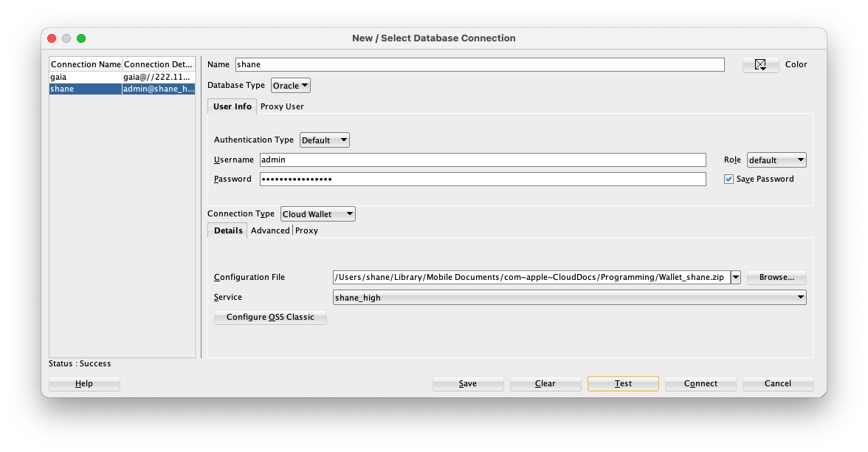The width and height of the screenshot is (868, 452).
Task: Focus the Configuration File path field
Action: click(531, 277)
